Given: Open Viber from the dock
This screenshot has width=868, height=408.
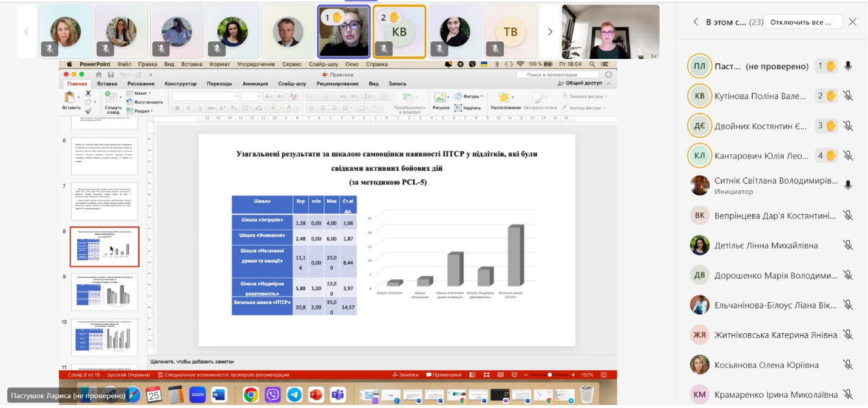Looking at the screenshot, I should (x=273, y=395).
